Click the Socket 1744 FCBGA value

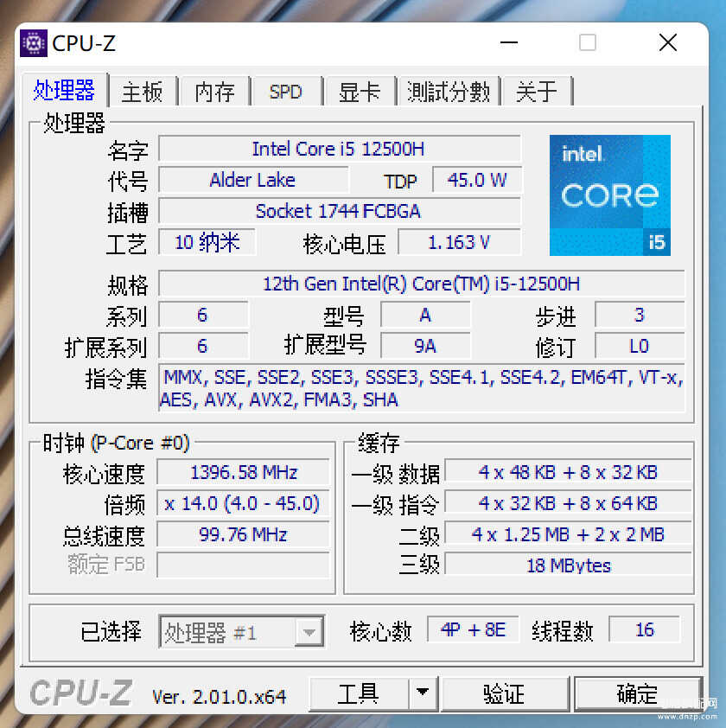point(340,211)
